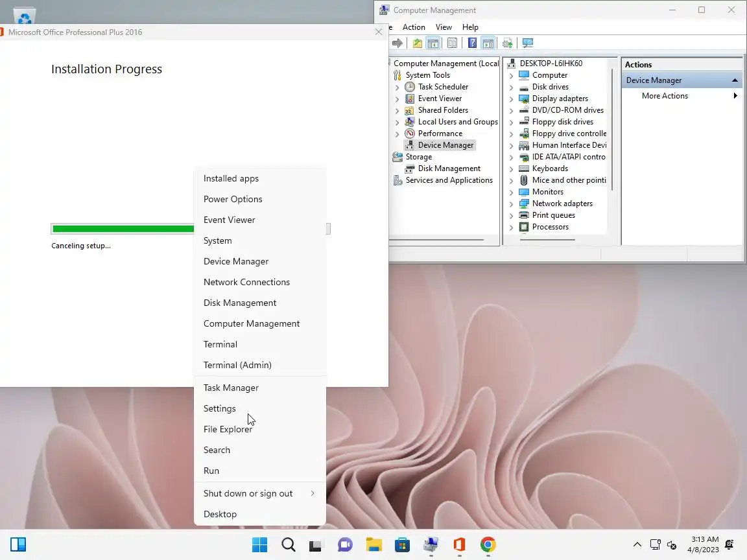Screen dimensions: 747x560
Task: Select Storage node in console tree
Action: click(x=419, y=157)
